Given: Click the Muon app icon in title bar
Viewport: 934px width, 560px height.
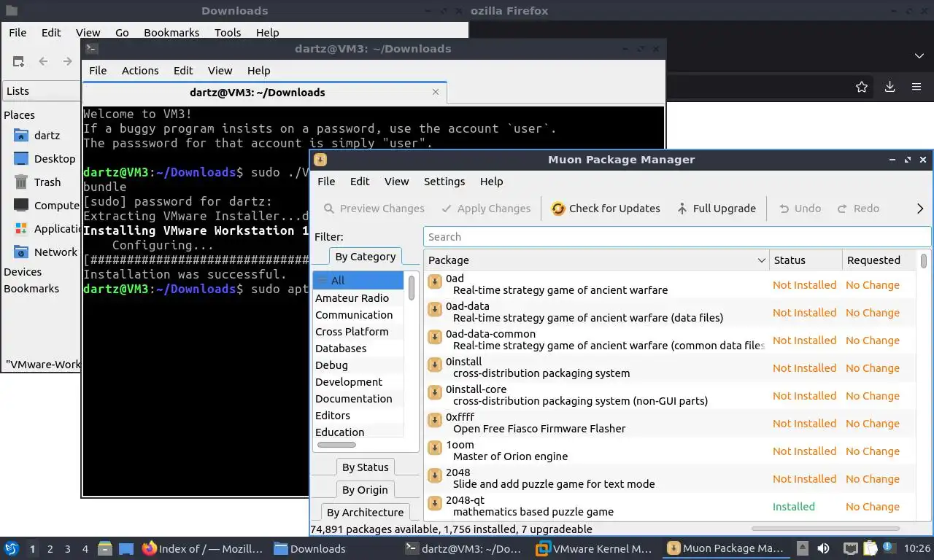Looking at the screenshot, I should (320, 160).
